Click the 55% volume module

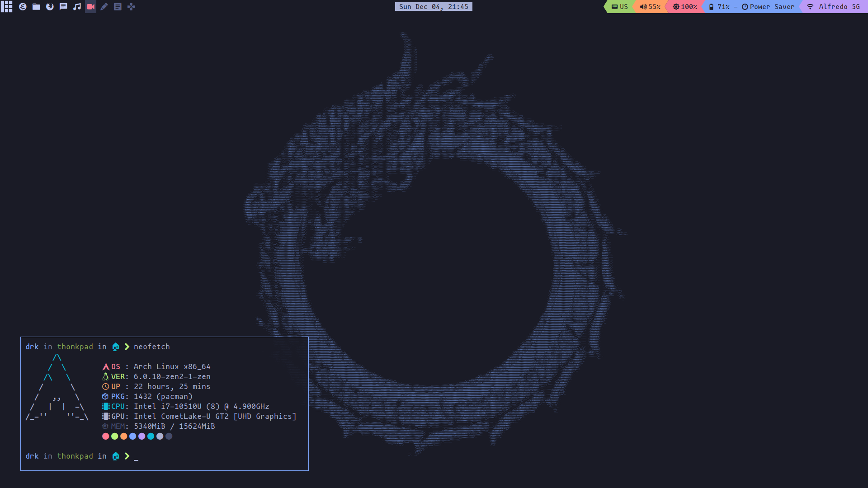650,7
